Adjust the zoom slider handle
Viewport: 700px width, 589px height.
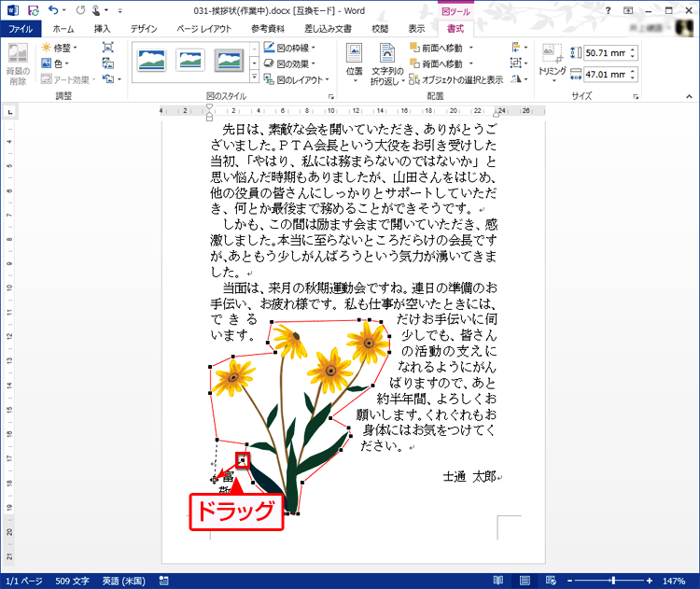click(x=613, y=581)
